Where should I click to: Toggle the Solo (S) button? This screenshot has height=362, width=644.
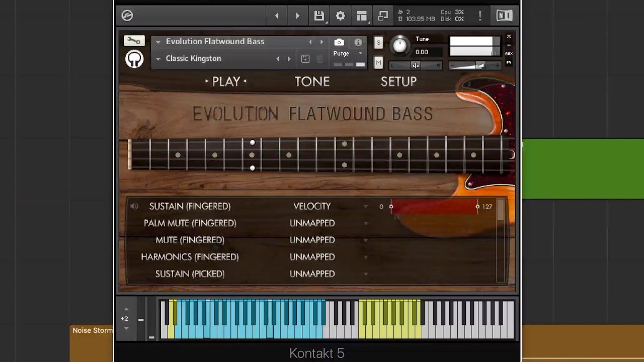(378, 43)
